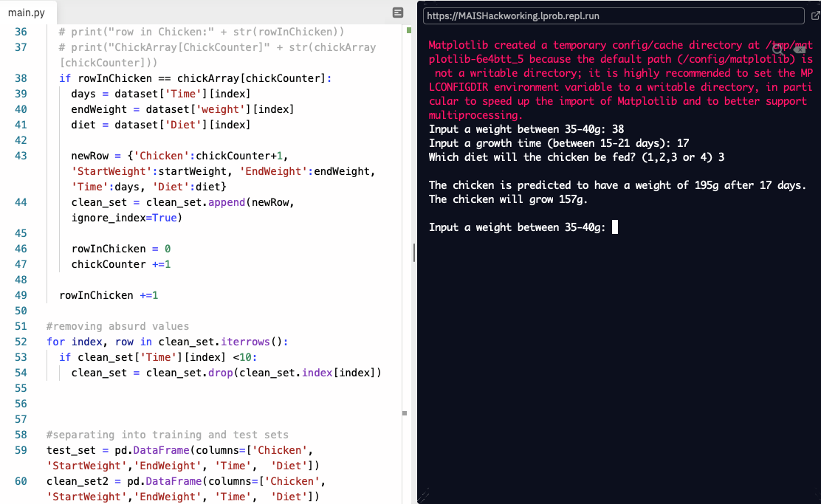Click line number 52 in the gutter

click(x=21, y=342)
